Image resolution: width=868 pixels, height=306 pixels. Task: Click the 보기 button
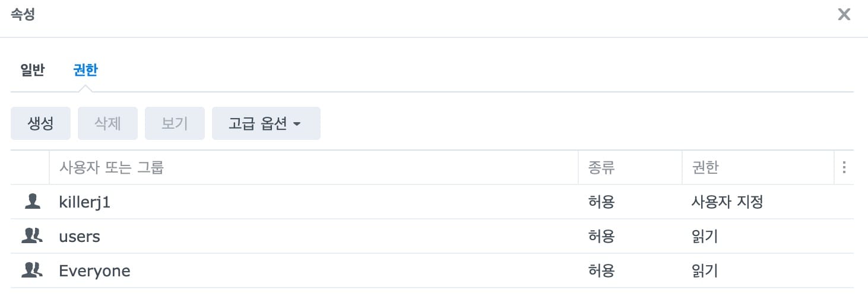[x=175, y=123]
